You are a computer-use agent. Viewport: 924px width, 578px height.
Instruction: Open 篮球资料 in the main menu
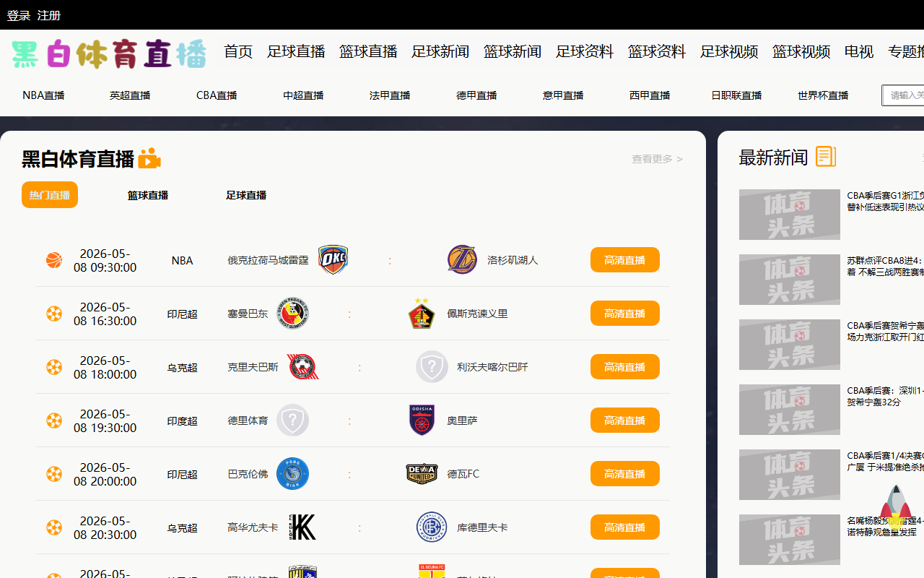click(x=657, y=51)
